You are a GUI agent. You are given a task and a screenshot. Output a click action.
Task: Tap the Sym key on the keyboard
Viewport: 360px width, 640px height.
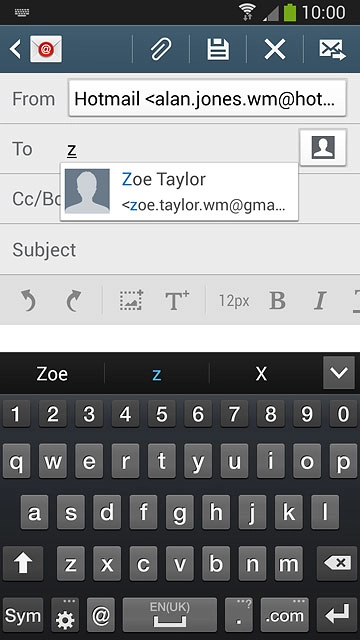[x=23, y=615]
